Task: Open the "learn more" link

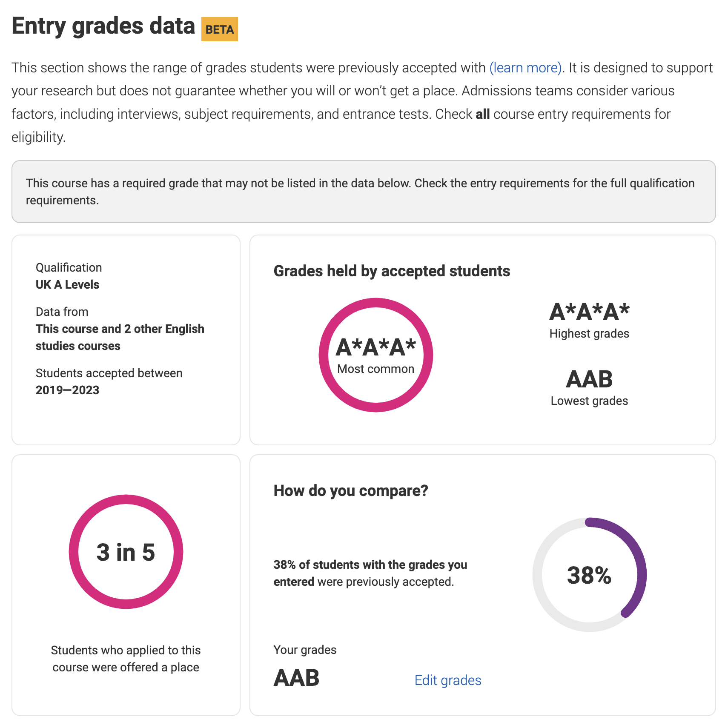Action: coord(525,68)
